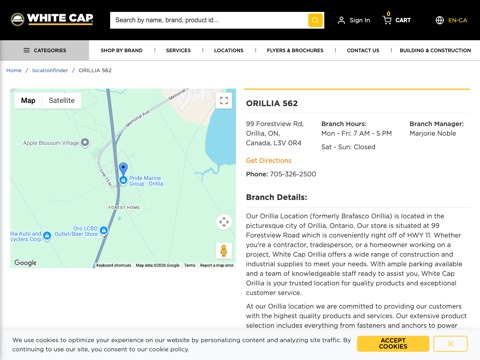Open the shopping cart icon
This screenshot has width=480, height=360.
(387, 20)
